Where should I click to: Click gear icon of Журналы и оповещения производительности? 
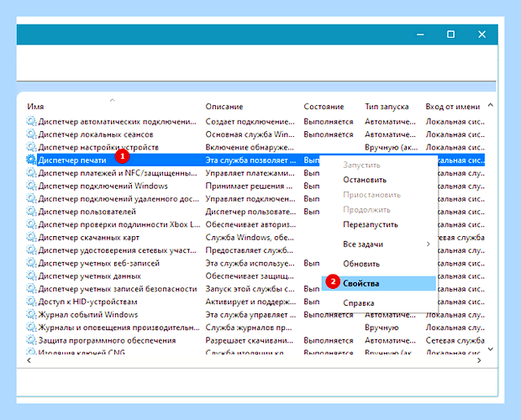tap(31, 328)
